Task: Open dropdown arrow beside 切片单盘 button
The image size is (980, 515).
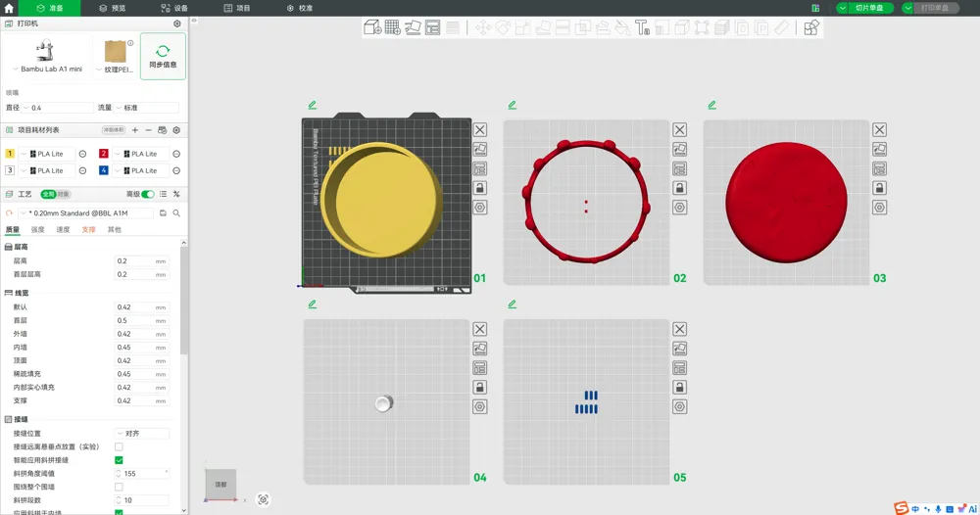Action: point(842,8)
